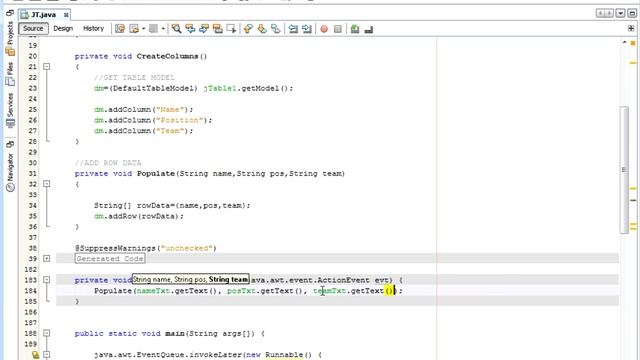Start Macro Recording red circle
Viewport: 640px width, 360px height.
[324, 29]
